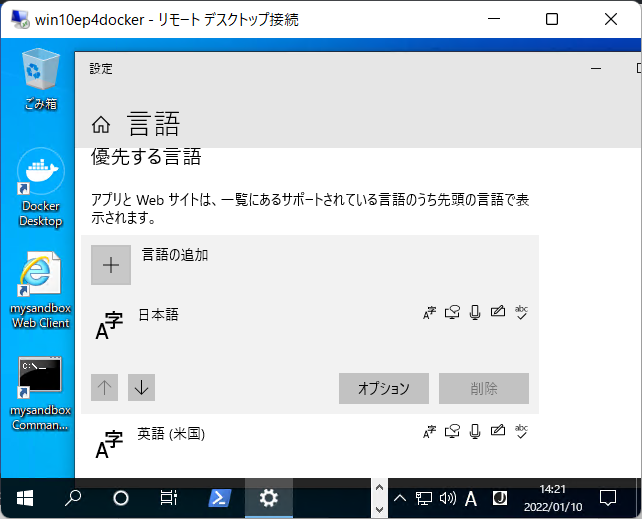
Task: Open the ごみ箱 recycle bin on desktop
Action: click(x=41, y=79)
